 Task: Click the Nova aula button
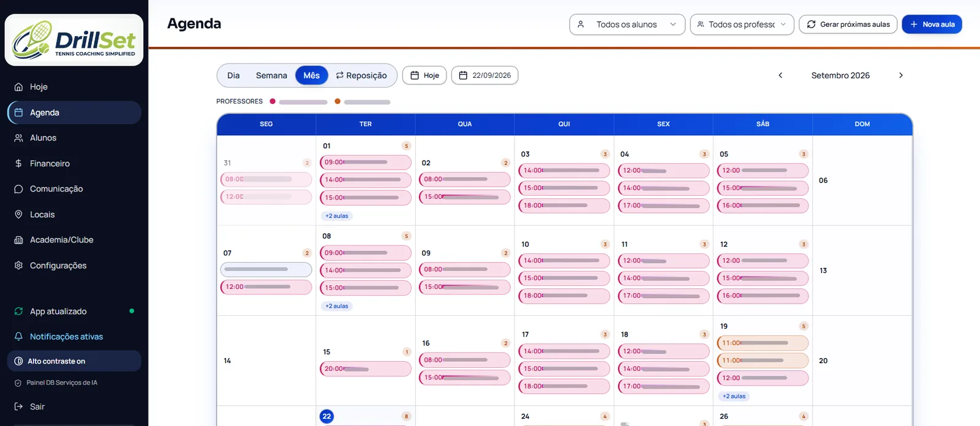pos(932,24)
